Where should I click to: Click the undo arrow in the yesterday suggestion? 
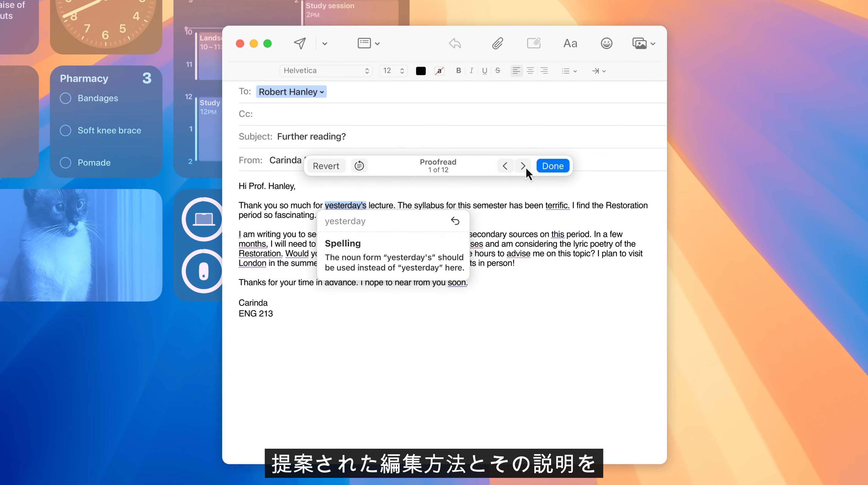point(455,221)
